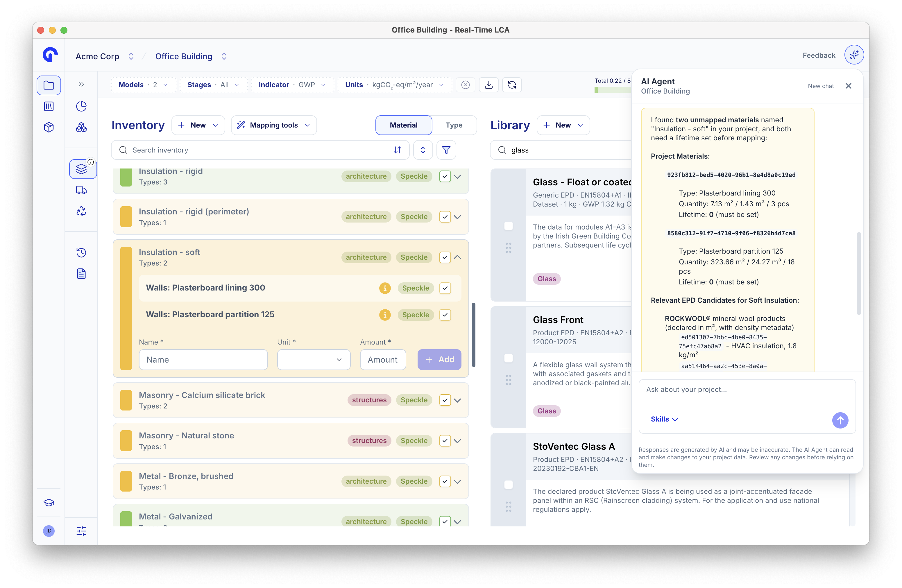
Task: Expand the secondary sidebar double-chevron
Action: point(81,85)
